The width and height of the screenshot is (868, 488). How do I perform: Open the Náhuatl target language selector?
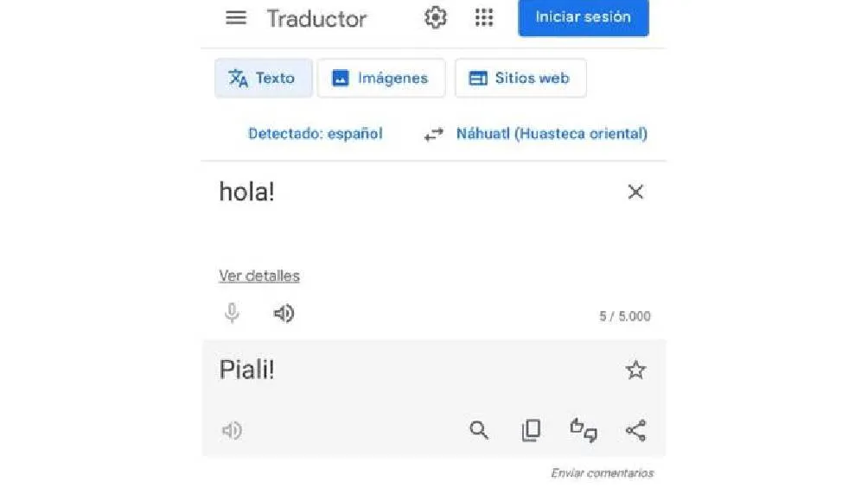[552, 134]
